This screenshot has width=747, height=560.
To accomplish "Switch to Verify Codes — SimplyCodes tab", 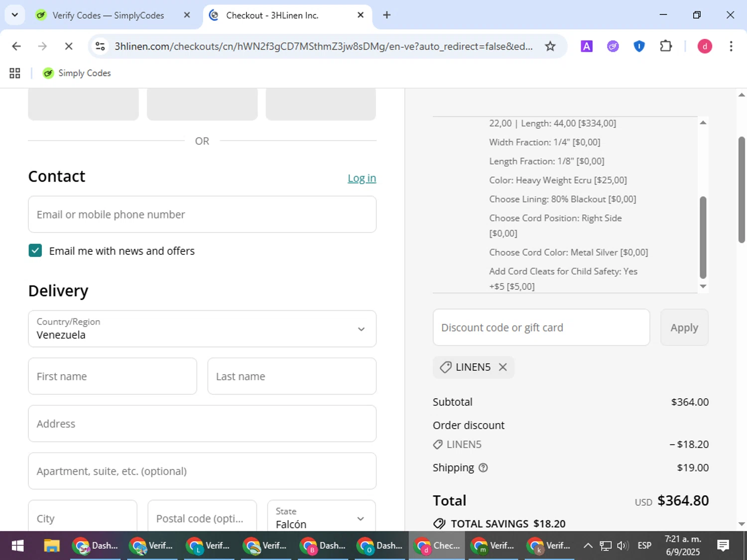I will click(x=108, y=15).
